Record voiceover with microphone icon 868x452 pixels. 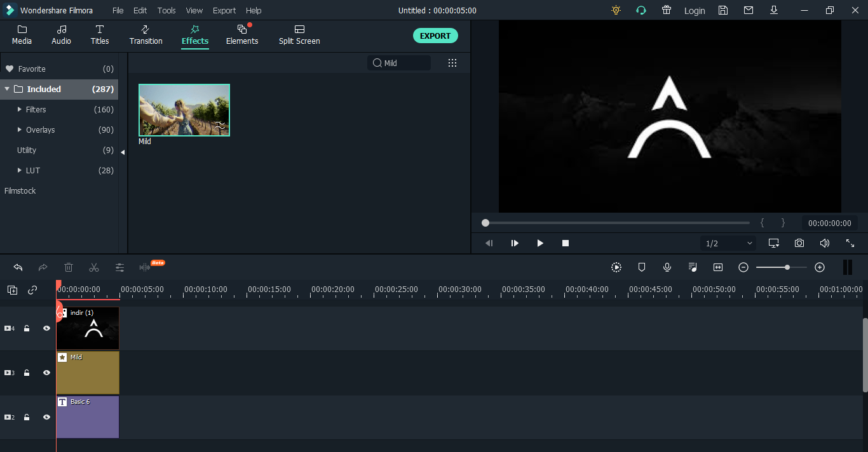[667, 267]
